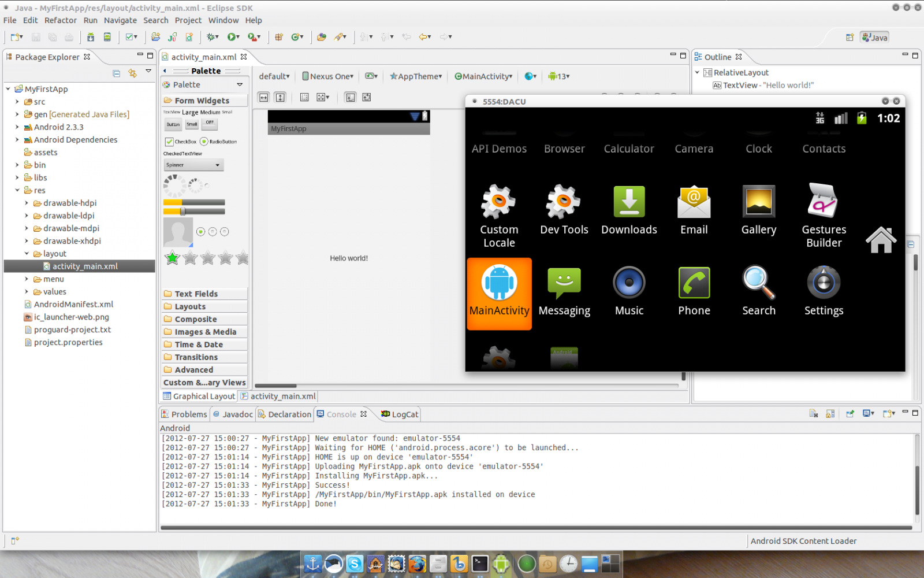Open the Nexus One device dropdown
The height and width of the screenshot is (578, 924).
327,76
